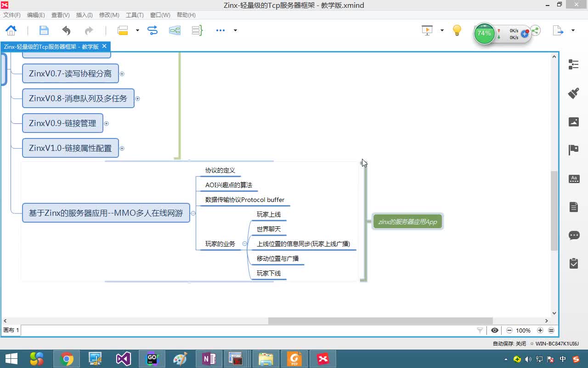The height and width of the screenshot is (368, 588).
Task: Open the 编辑(E) menu
Action: [x=36, y=15]
